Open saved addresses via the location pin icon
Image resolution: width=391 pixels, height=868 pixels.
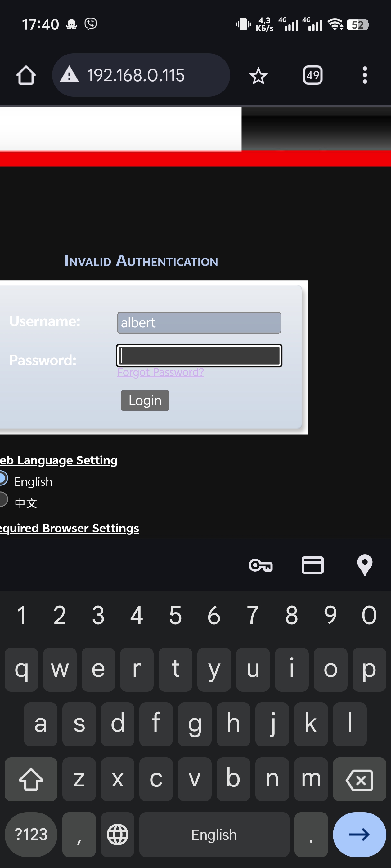[x=365, y=565]
